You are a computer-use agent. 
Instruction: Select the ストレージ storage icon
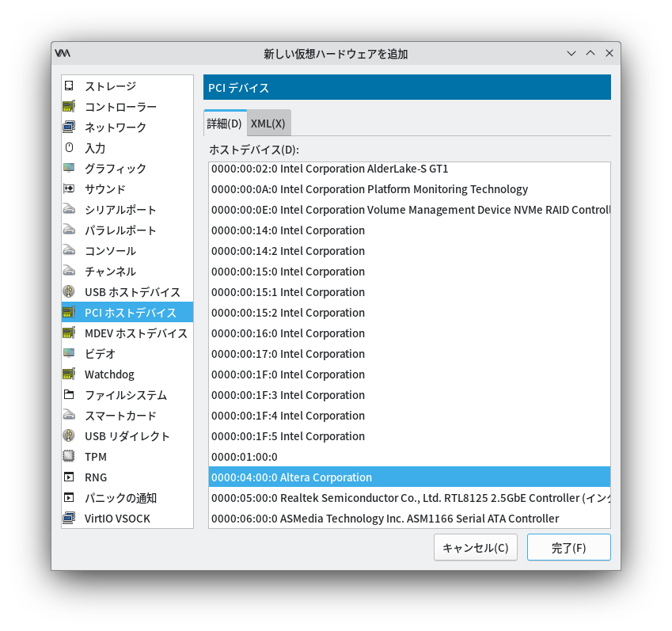click(x=69, y=86)
